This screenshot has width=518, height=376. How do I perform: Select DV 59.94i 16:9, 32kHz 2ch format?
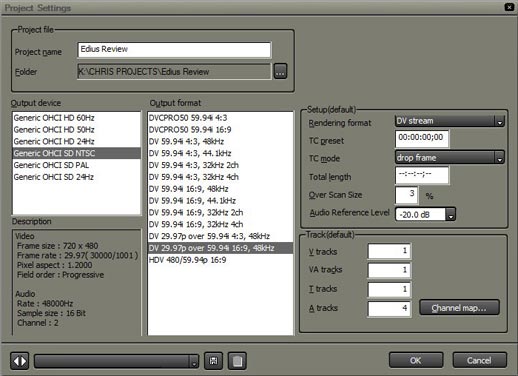tap(220, 212)
